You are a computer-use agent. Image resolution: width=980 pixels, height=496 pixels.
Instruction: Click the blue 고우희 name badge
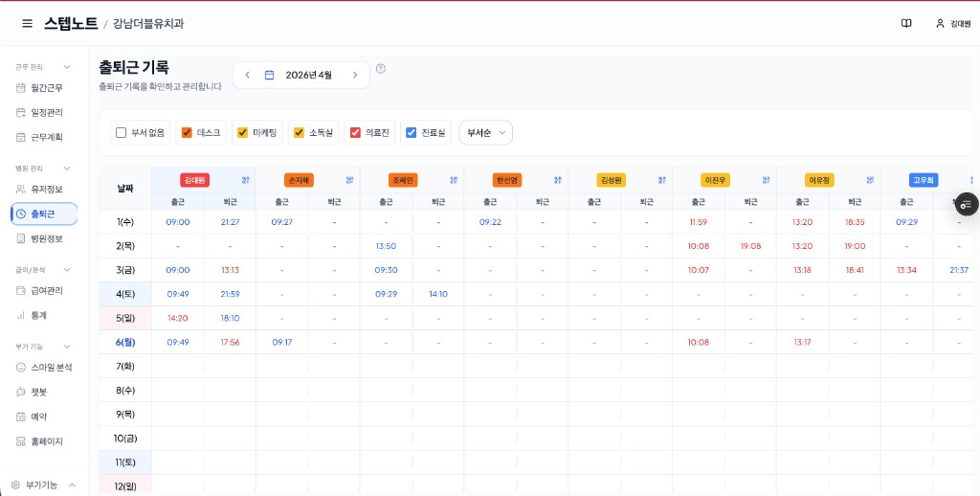924,180
